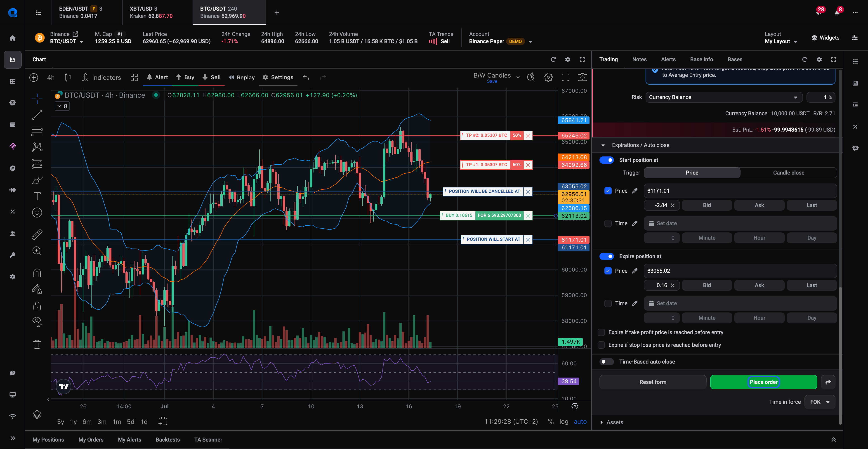This screenshot has height=449, width=868.
Task: Check expire if take profit reached before entry
Action: [601, 332]
